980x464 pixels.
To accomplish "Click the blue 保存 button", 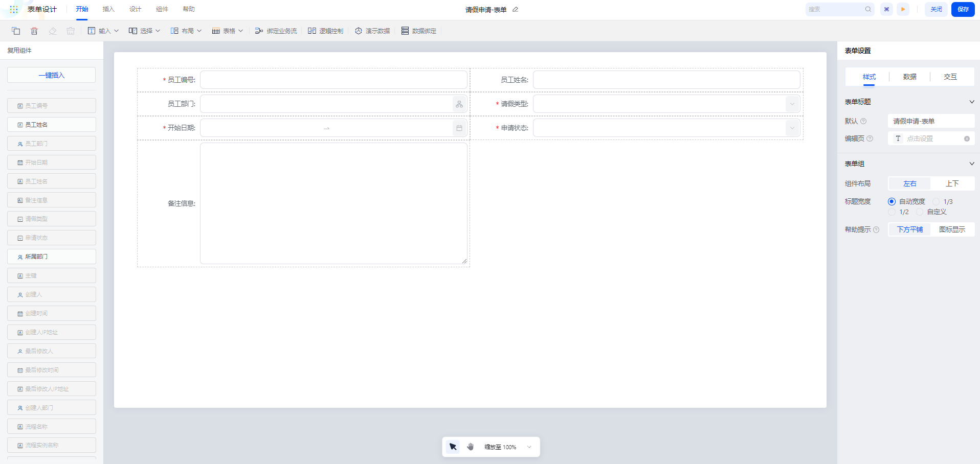I will 963,9.
